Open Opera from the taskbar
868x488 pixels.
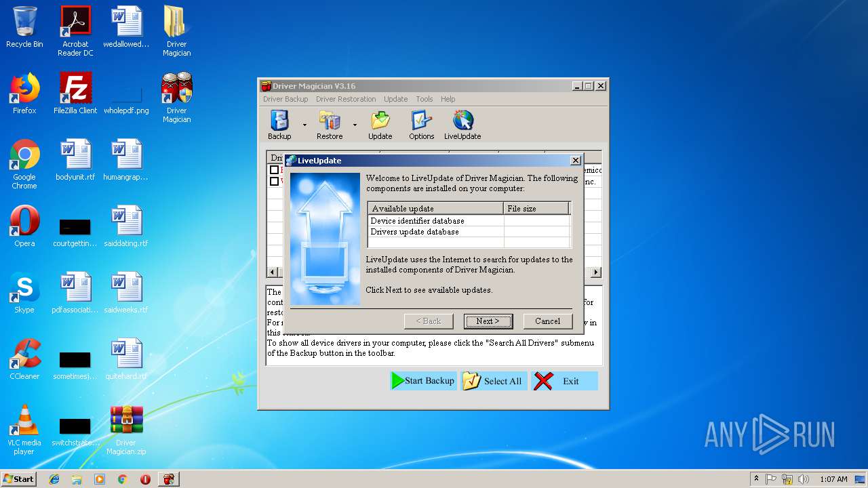[145, 479]
